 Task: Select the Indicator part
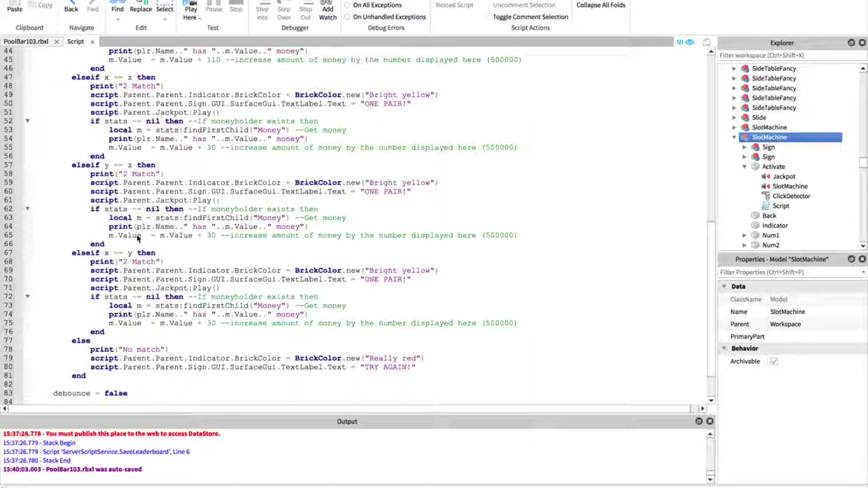coord(774,226)
